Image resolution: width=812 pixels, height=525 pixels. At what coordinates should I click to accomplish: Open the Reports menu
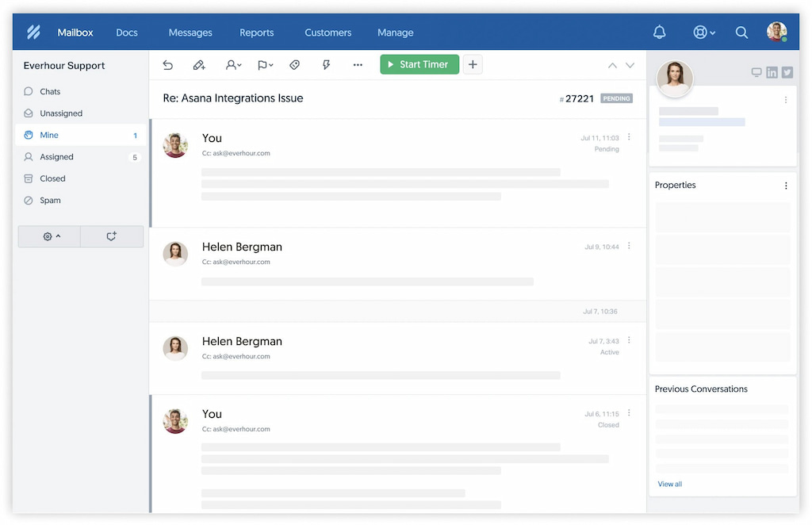coord(256,33)
